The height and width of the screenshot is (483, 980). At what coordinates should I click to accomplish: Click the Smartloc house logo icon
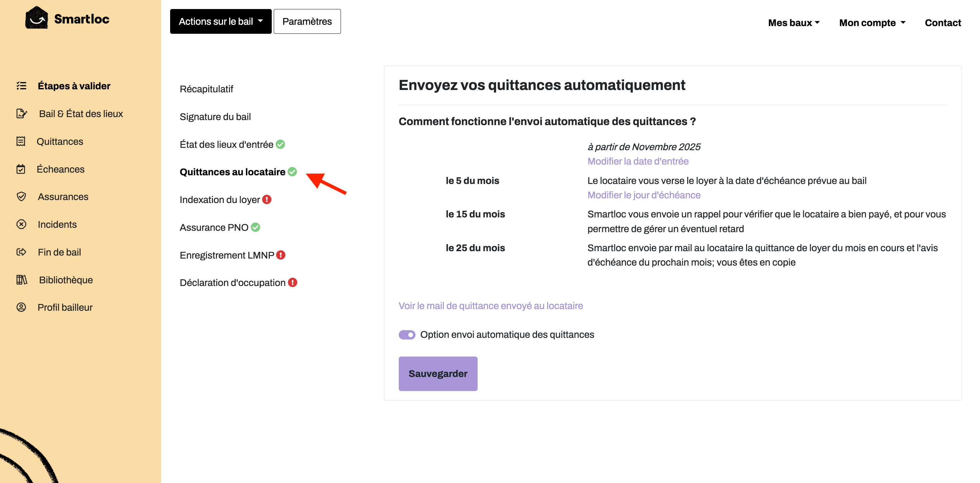(x=36, y=18)
